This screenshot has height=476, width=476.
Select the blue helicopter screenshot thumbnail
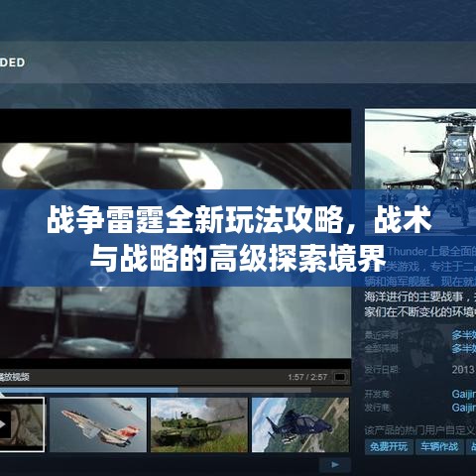point(300,424)
